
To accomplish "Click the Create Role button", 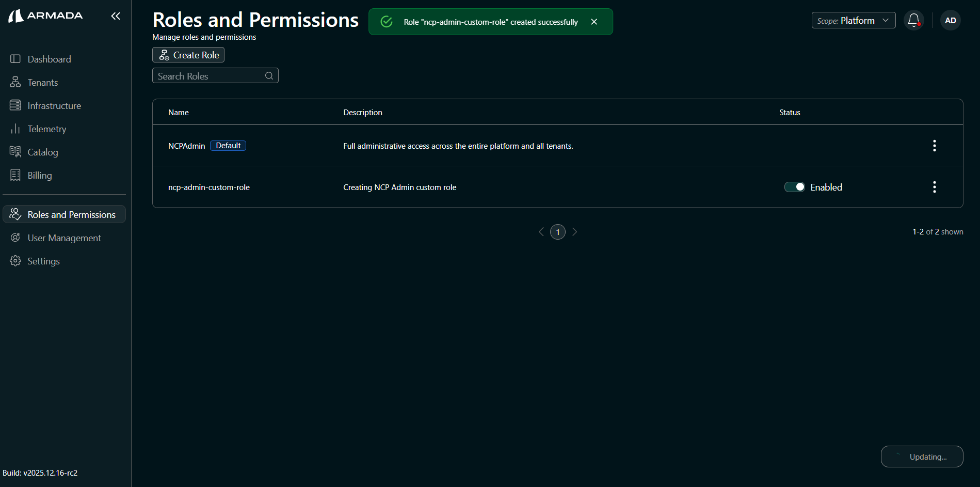I will coord(188,55).
